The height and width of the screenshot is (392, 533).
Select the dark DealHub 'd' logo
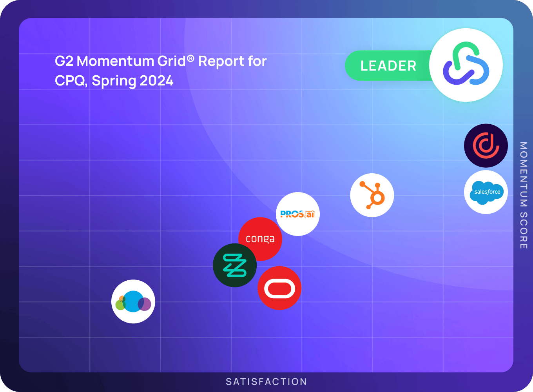point(486,145)
